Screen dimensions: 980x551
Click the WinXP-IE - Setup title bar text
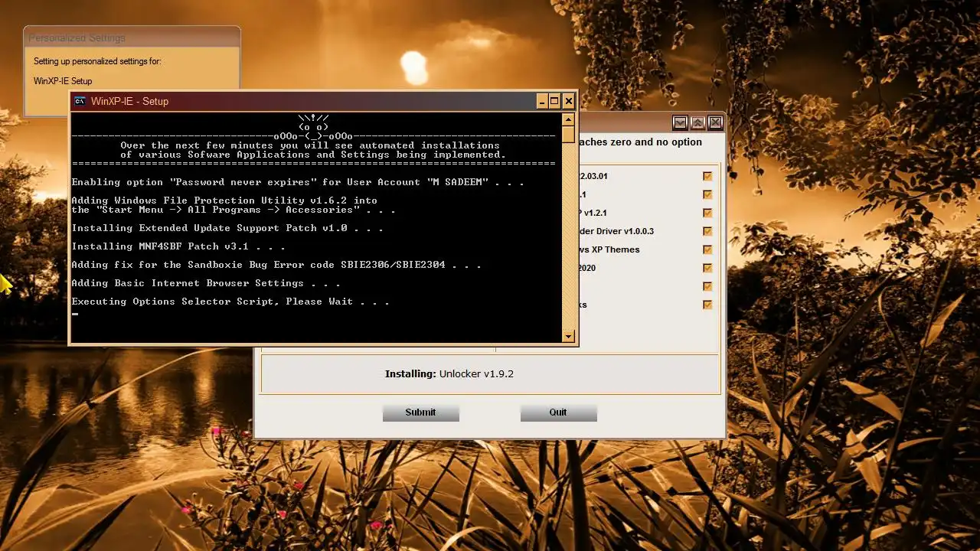click(129, 101)
